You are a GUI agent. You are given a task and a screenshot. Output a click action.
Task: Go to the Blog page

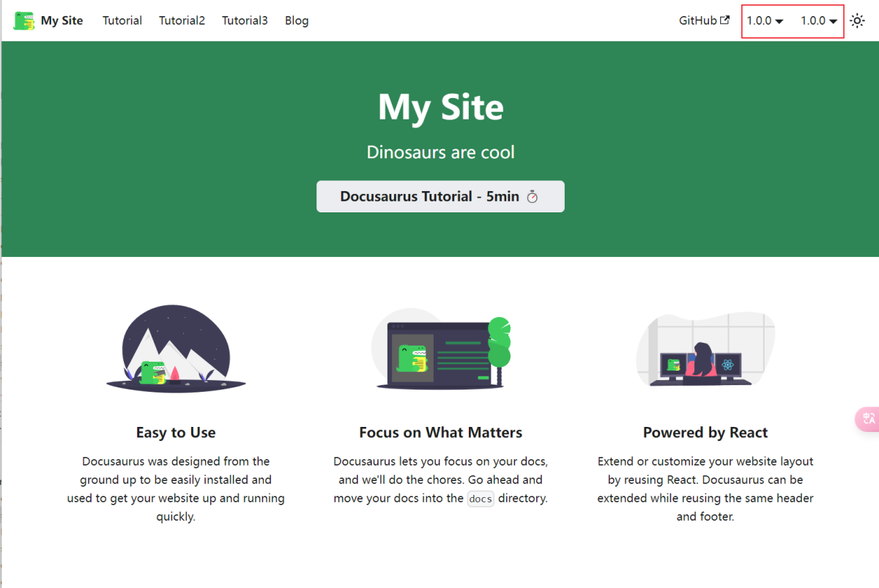click(x=297, y=21)
